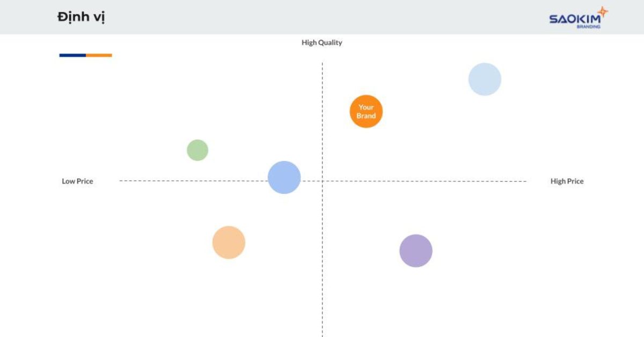Click the orange star in the SAOKIM logo
644x337 pixels.
[603, 12]
